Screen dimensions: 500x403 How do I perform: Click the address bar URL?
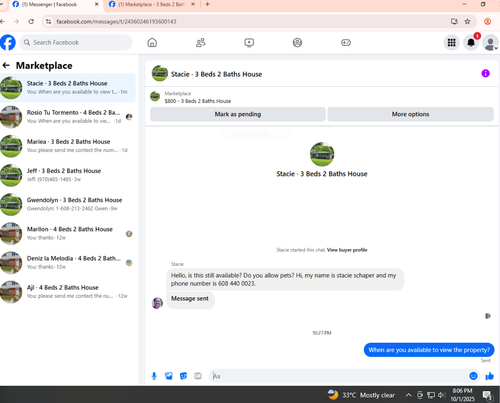pos(116,21)
